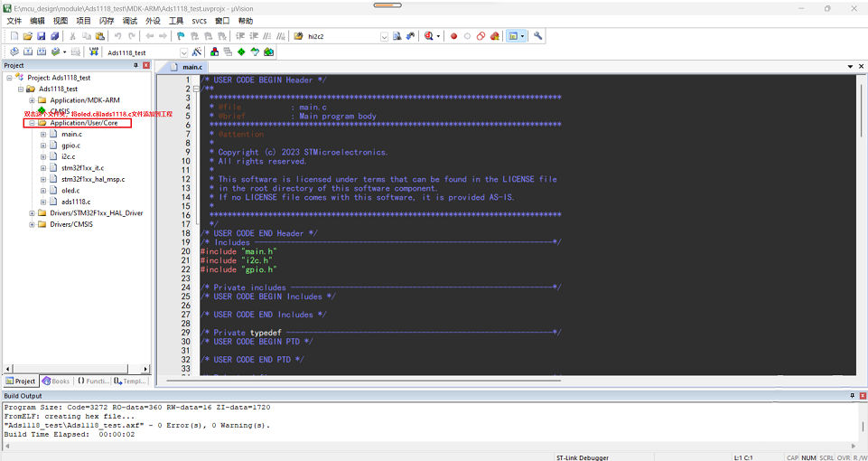Expand the Drivers/STM32F1xx_HAL_Driver folder

click(x=33, y=213)
